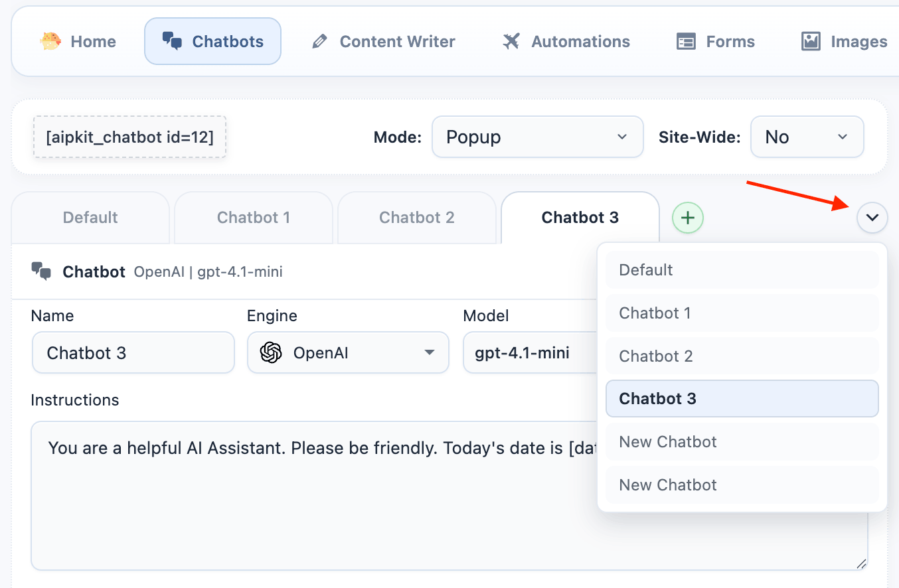The width and height of the screenshot is (899, 588).
Task: Select the Chatbot 2 tab
Action: coord(417,218)
